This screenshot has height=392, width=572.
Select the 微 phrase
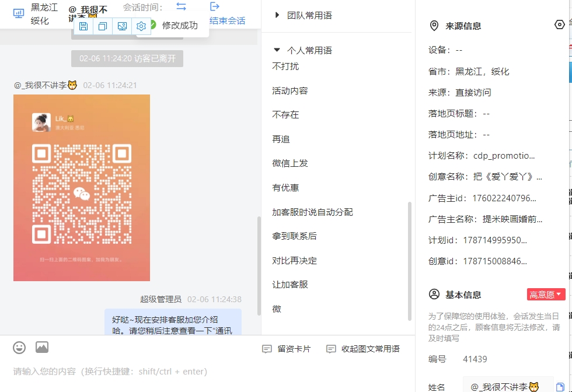coord(277,309)
